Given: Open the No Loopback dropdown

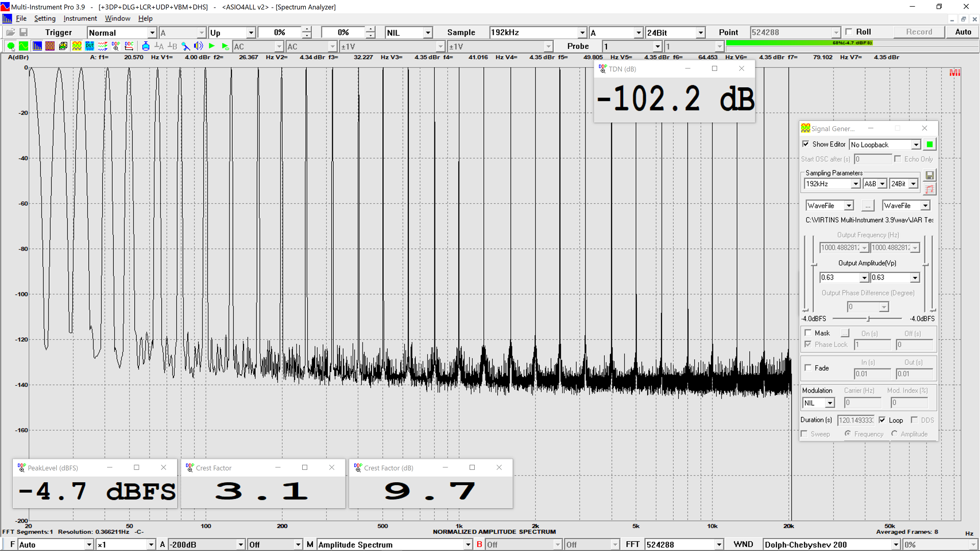Looking at the screenshot, I should pyautogui.click(x=885, y=145).
